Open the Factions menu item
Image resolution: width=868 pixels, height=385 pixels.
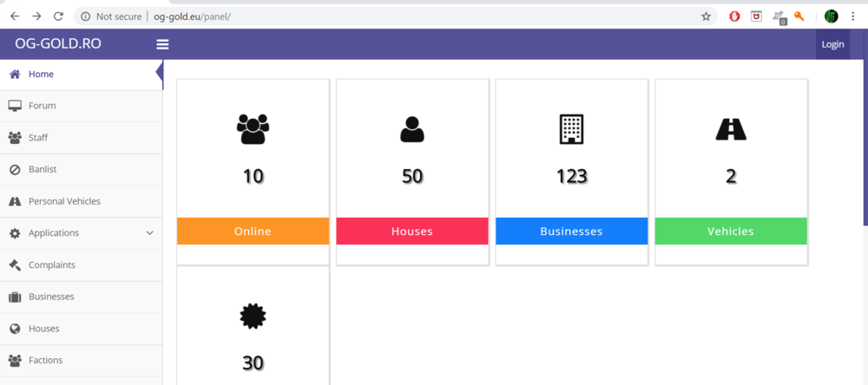click(x=82, y=360)
